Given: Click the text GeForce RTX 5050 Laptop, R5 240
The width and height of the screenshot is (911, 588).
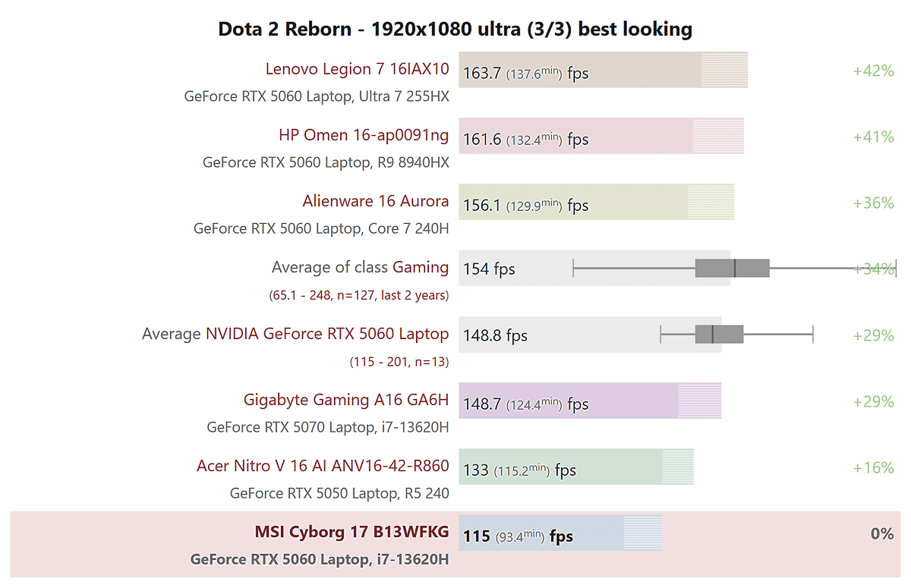Looking at the screenshot, I should click(339, 493).
